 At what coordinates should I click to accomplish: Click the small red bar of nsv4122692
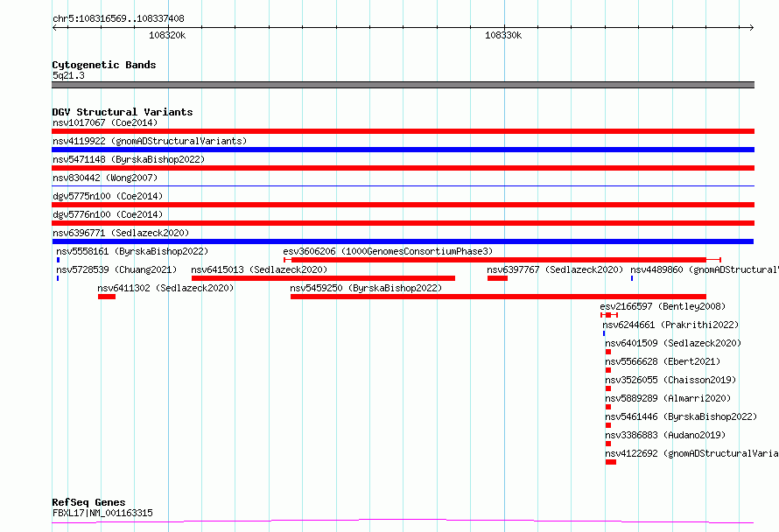pos(611,462)
